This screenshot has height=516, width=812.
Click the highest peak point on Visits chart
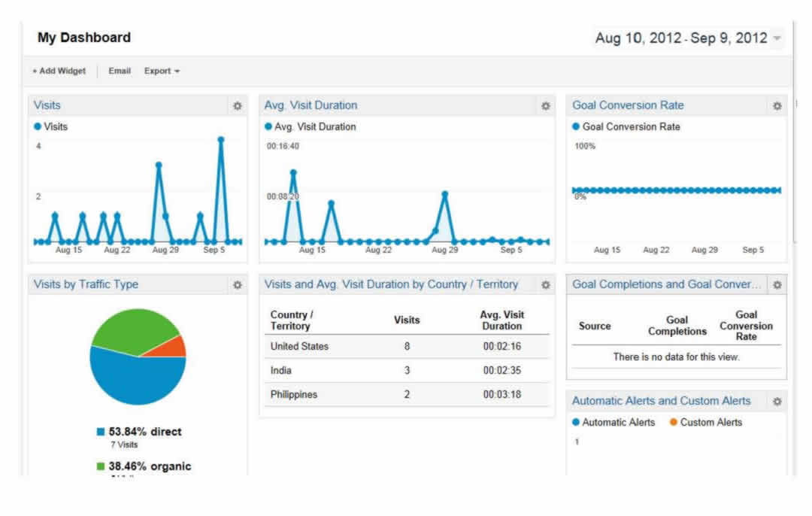[220, 140]
